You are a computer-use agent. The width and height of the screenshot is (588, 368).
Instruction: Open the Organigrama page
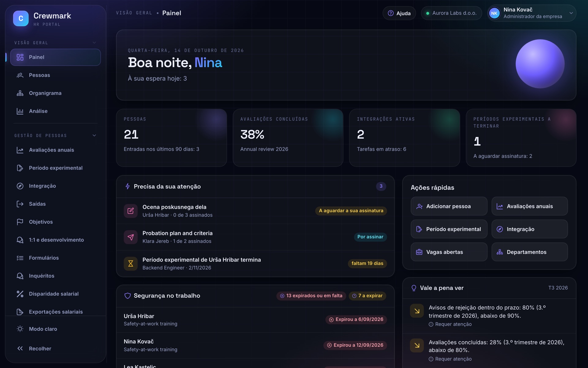point(55,93)
